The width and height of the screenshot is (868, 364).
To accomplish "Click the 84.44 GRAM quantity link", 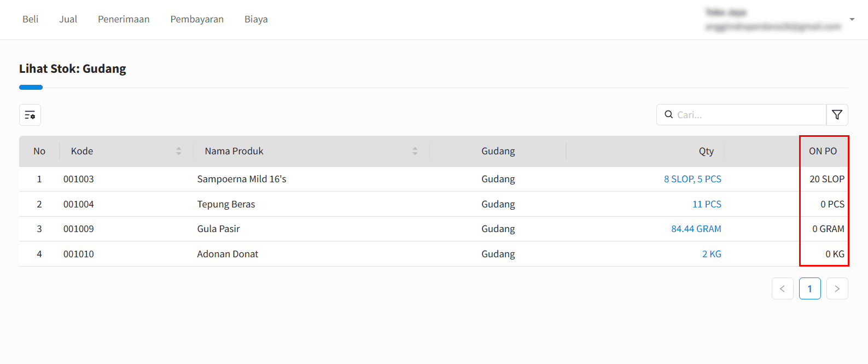I will 696,229.
